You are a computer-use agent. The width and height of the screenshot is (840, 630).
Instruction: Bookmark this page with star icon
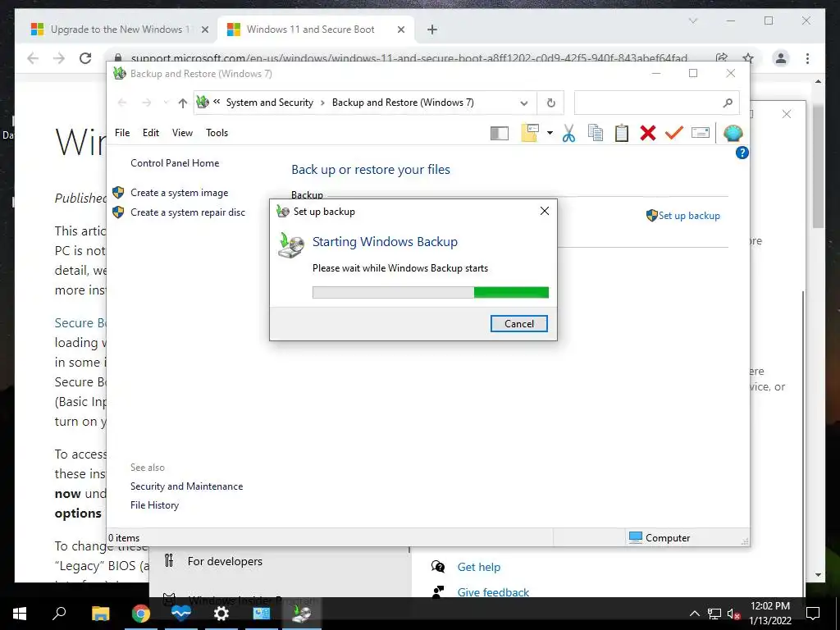pos(748,58)
